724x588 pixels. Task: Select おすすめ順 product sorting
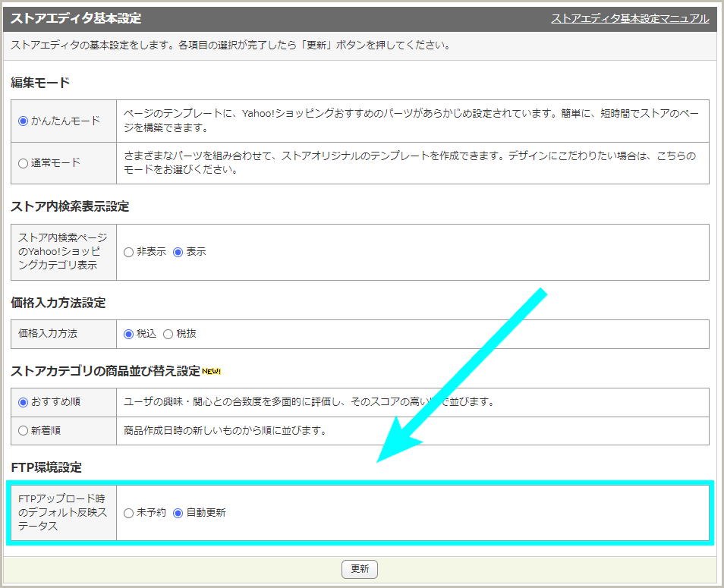click(23, 402)
